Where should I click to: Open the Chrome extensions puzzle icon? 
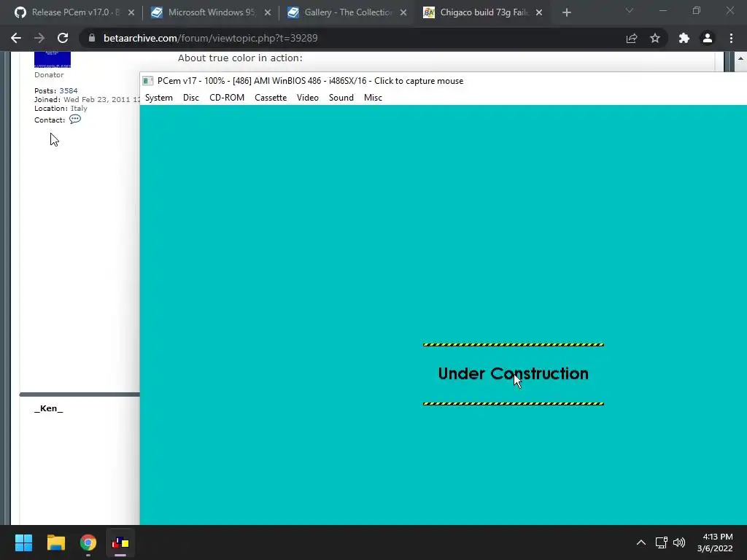(x=684, y=38)
